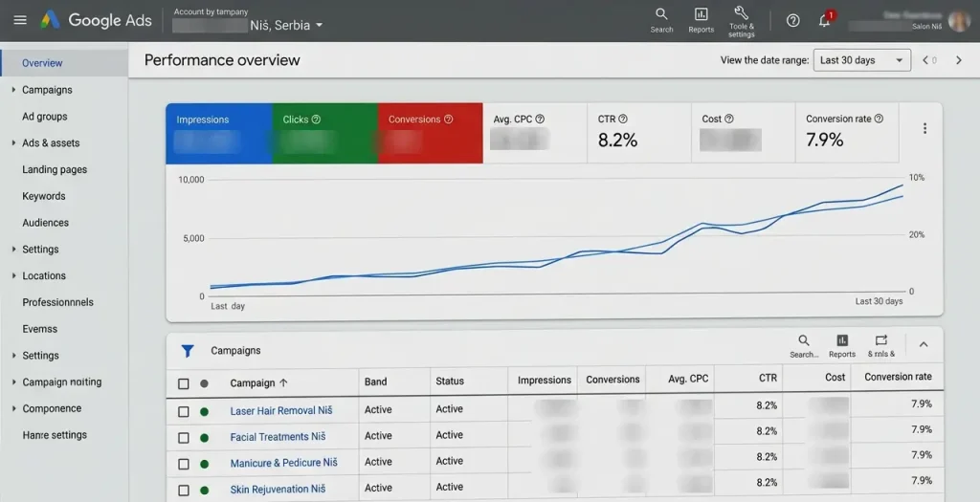Open the Manicure & Pedicure Niš campaign
980x502 pixels.
click(283, 464)
